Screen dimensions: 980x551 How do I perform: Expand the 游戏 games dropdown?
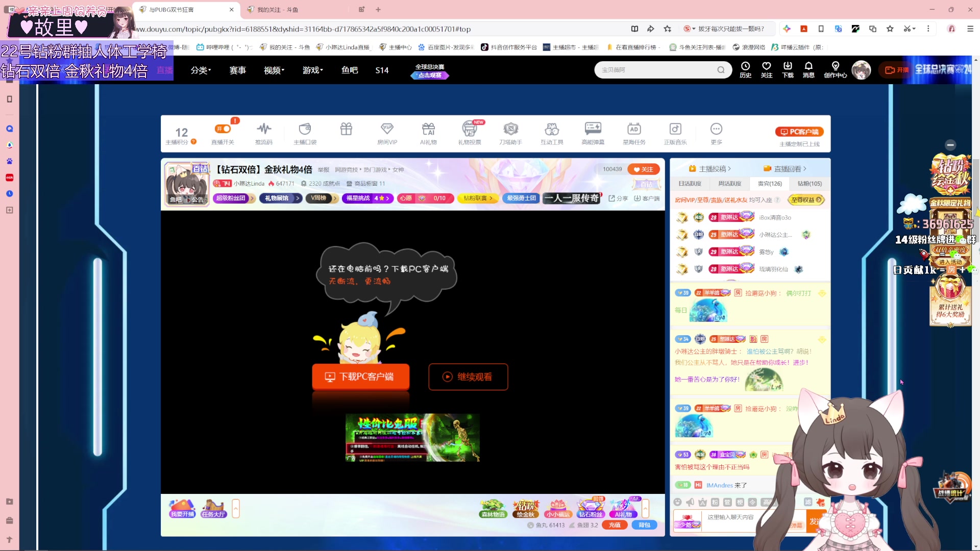(x=313, y=70)
